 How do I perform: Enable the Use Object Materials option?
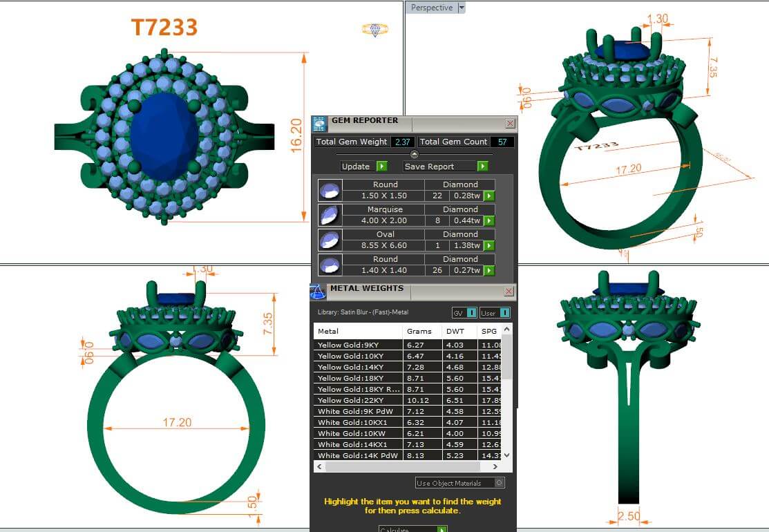(500, 483)
